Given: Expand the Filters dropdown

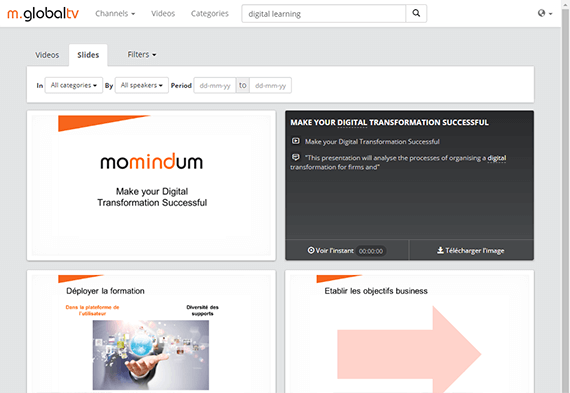Looking at the screenshot, I should click(x=142, y=55).
